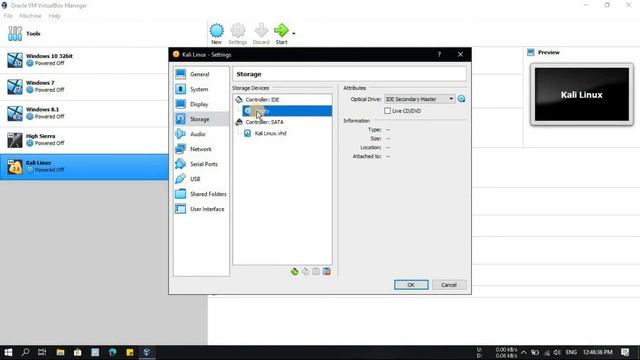
Task: Click the taskbar search icon
Action: (x=25, y=352)
